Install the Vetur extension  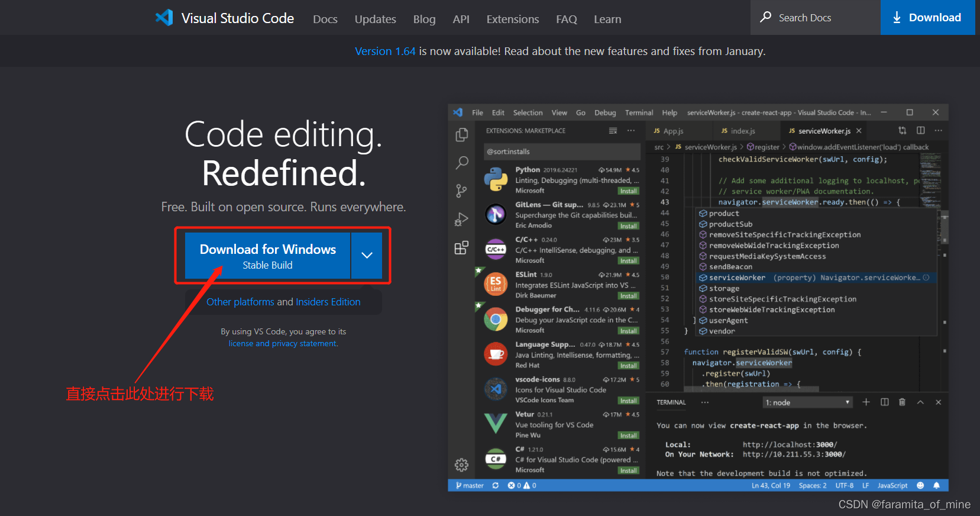pyautogui.click(x=629, y=436)
